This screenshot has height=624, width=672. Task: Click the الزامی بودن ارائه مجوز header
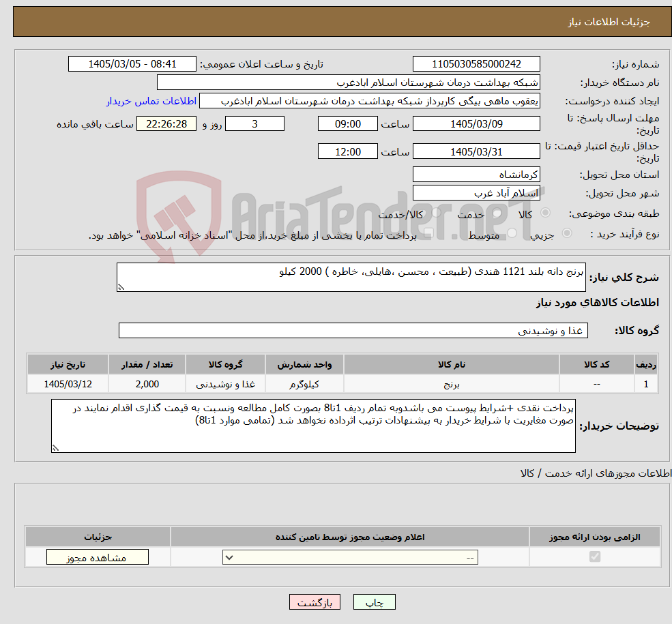point(595,537)
